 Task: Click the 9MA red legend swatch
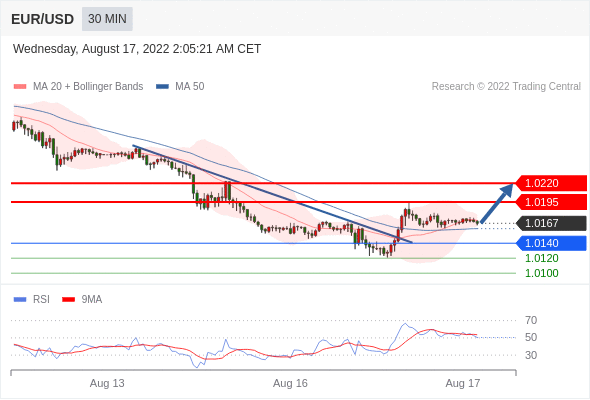(x=68, y=300)
